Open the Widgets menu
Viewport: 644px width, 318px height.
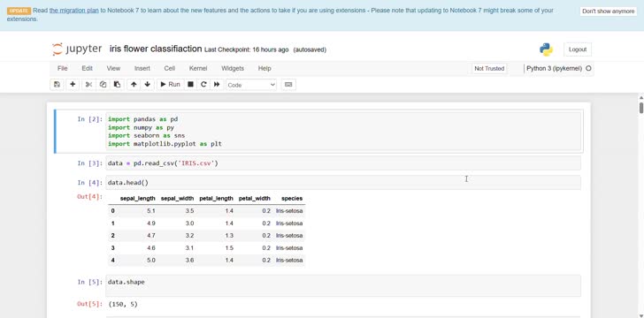click(233, 69)
